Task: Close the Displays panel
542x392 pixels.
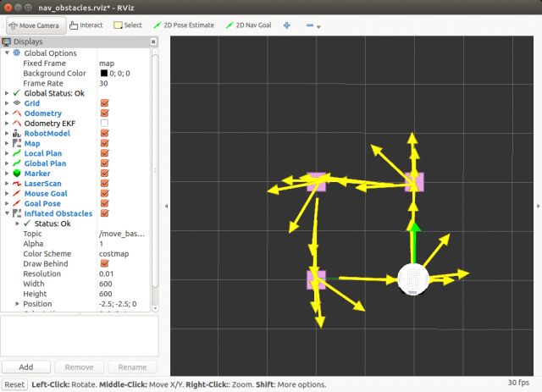Action: [154, 41]
